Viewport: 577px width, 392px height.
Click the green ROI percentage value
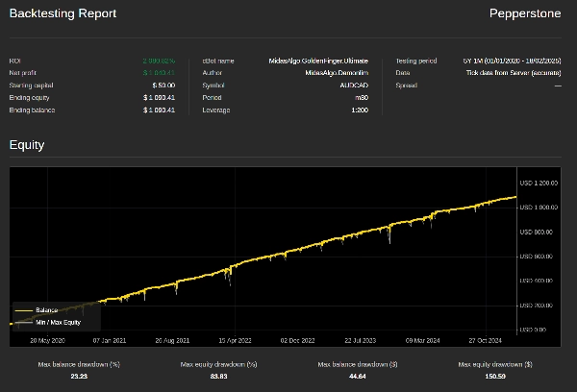point(158,61)
